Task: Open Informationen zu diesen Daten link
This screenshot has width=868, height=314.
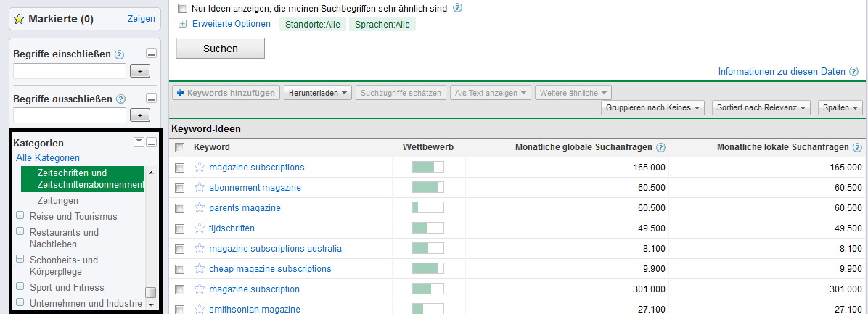Action: (x=782, y=71)
